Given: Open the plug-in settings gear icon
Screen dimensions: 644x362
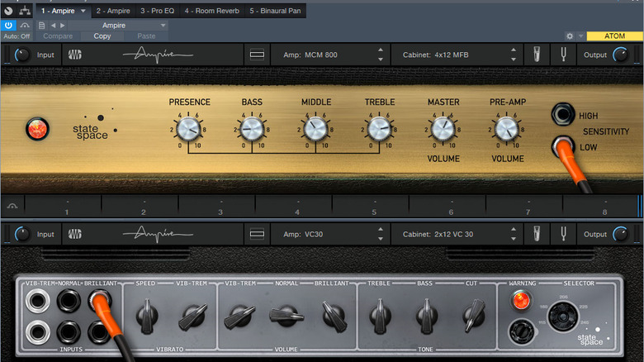Looking at the screenshot, I should point(570,36).
